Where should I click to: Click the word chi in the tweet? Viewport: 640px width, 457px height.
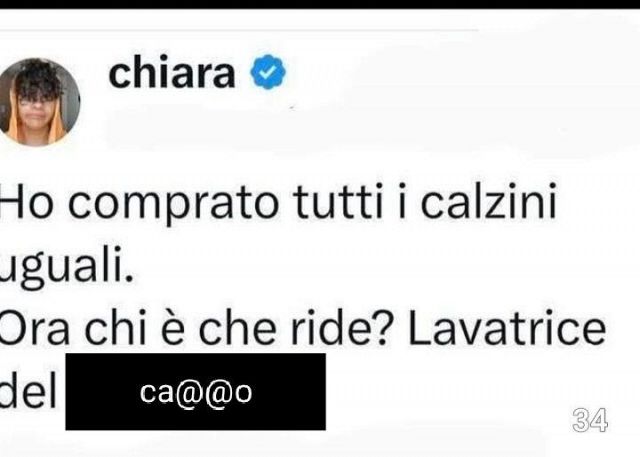(115, 329)
